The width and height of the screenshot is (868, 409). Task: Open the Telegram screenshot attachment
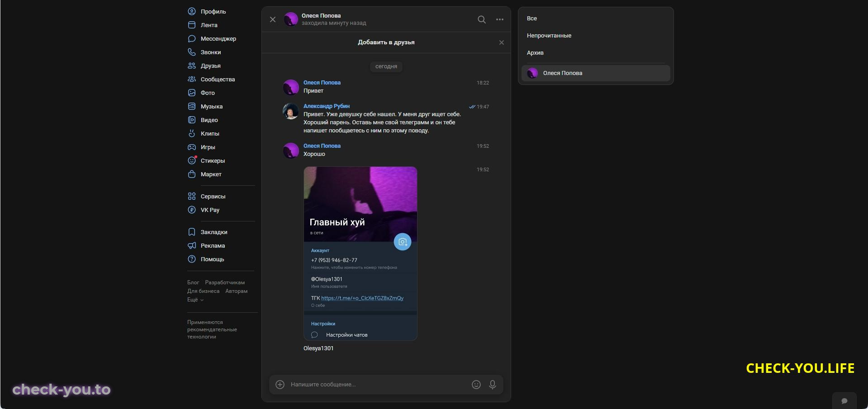[360, 254]
